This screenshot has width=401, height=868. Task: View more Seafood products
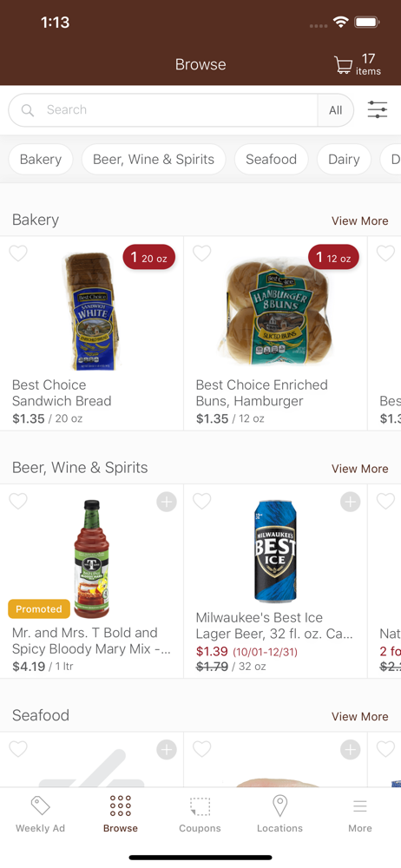(360, 716)
